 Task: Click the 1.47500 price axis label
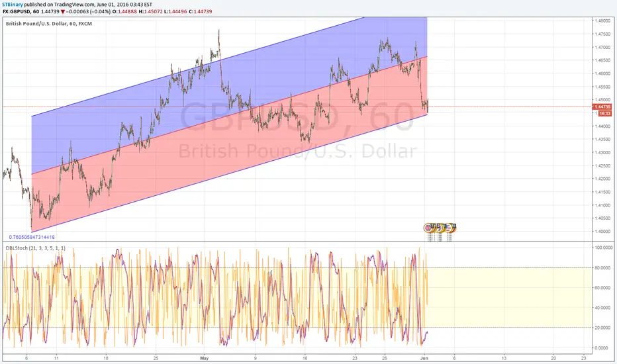pyautogui.click(x=602, y=34)
